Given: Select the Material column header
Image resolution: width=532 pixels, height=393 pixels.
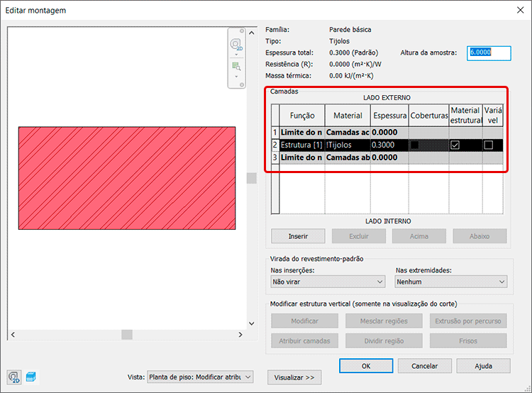Looking at the screenshot, I should (x=348, y=116).
